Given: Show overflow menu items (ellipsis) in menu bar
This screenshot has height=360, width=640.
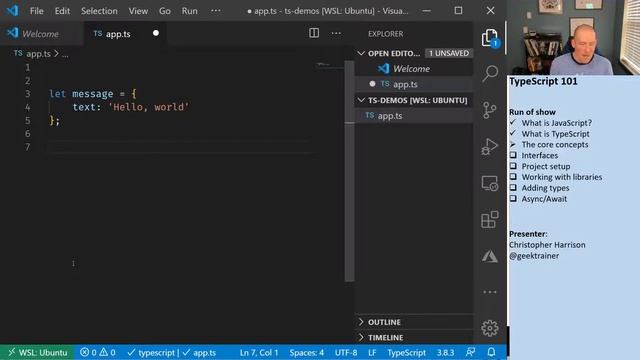Looking at the screenshot, I should click(216, 11).
